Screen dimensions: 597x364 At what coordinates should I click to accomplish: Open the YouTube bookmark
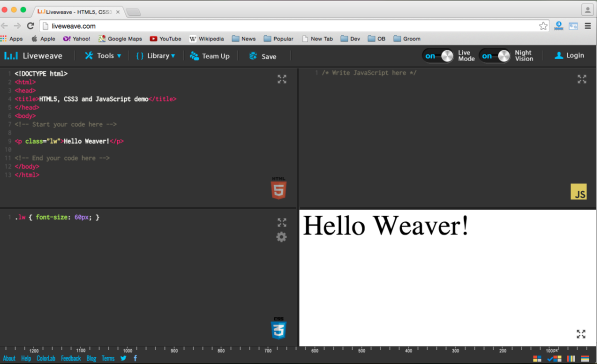pyautogui.click(x=166, y=39)
